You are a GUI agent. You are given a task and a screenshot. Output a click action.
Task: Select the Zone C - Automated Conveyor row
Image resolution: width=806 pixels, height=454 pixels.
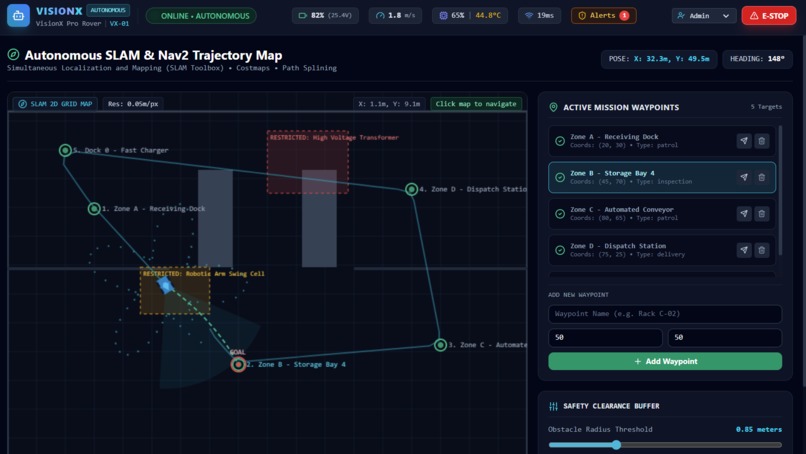pos(662,214)
